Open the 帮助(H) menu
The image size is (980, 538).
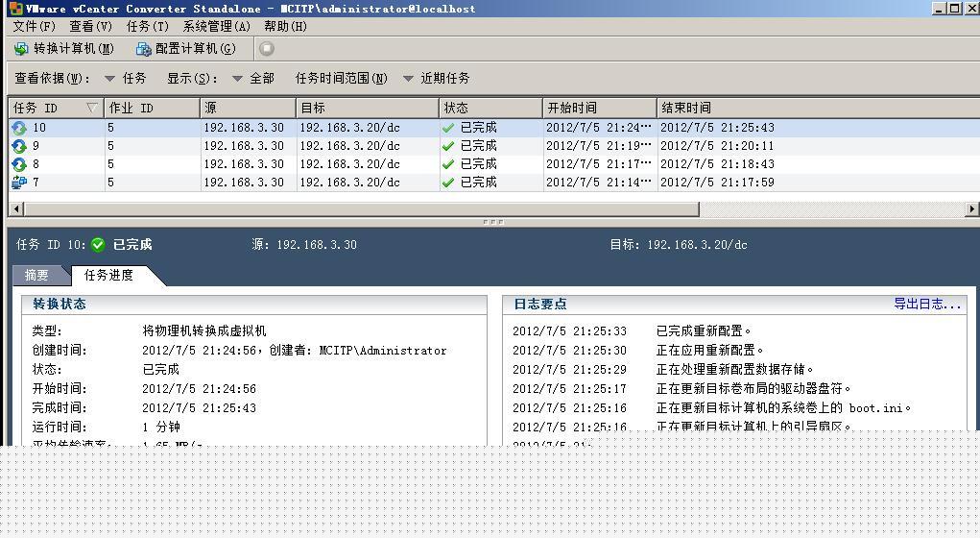(x=285, y=26)
